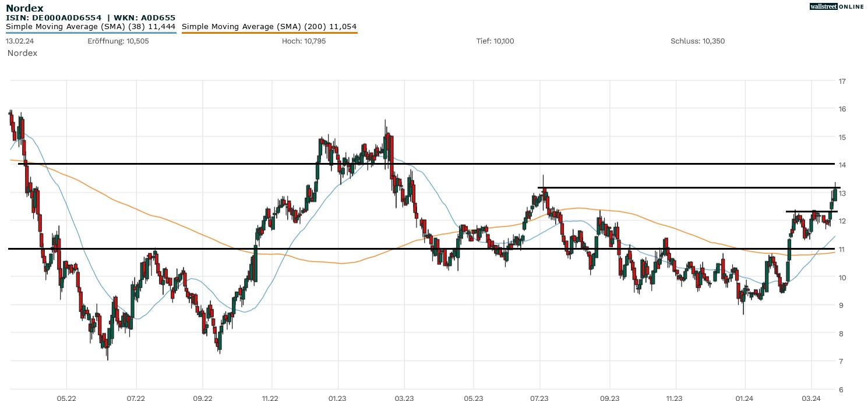
Task: Toggle the SMA (200) legend entry
Action: (x=269, y=27)
